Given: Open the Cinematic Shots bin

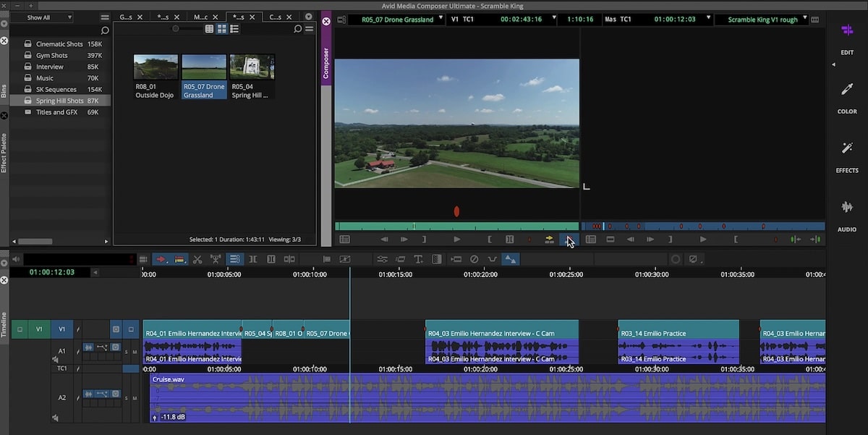Looking at the screenshot, I should pos(60,44).
